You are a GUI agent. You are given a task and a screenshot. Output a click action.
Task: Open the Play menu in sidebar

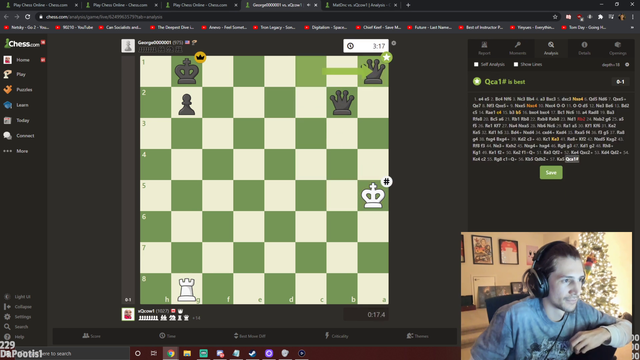[x=21, y=74]
